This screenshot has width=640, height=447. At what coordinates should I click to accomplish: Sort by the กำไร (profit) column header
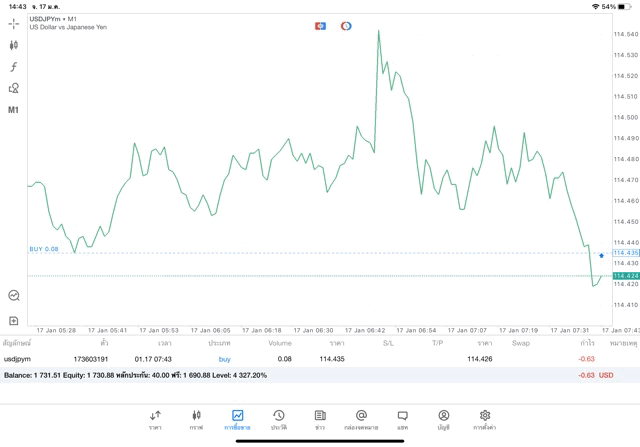(587, 343)
